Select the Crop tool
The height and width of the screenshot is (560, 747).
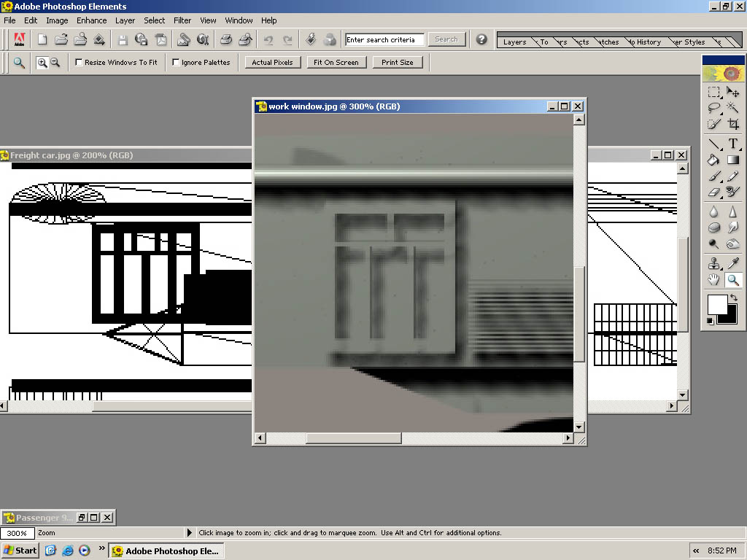[x=733, y=125]
